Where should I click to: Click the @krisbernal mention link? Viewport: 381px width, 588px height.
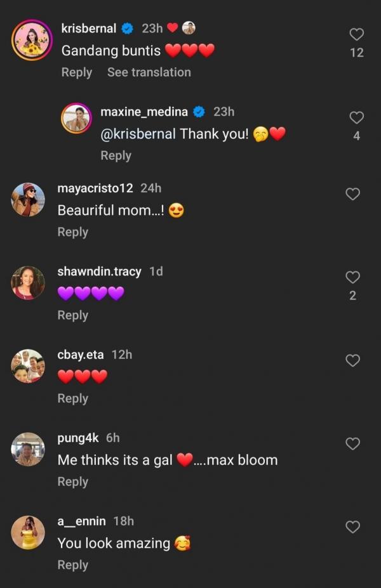(138, 134)
